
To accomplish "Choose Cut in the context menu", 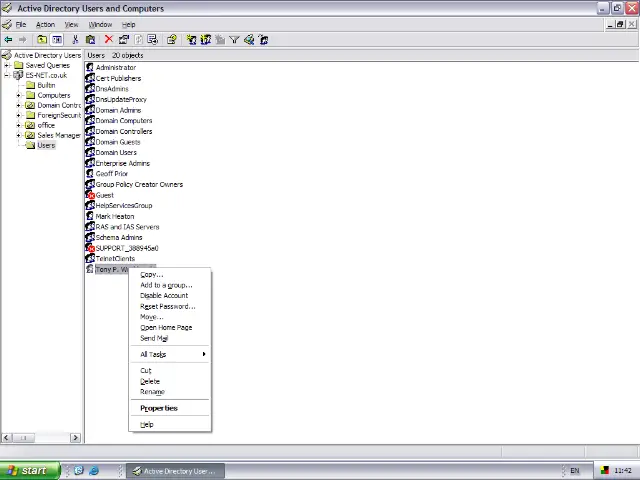I will click(x=170, y=371).
